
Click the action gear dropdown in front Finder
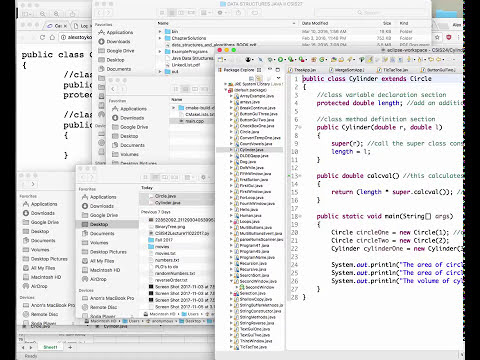coord(204,177)
